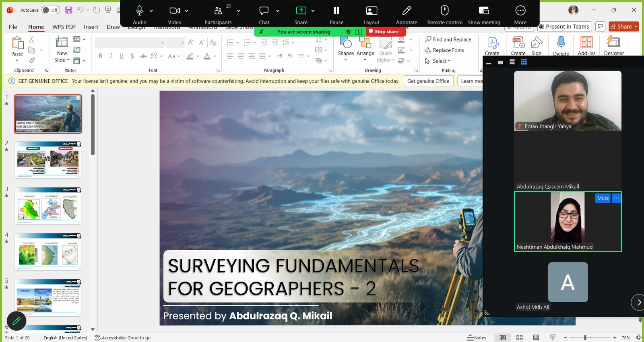Pause the screen share
The height and width of the screenshot is (342, 644).
point(336,11)
